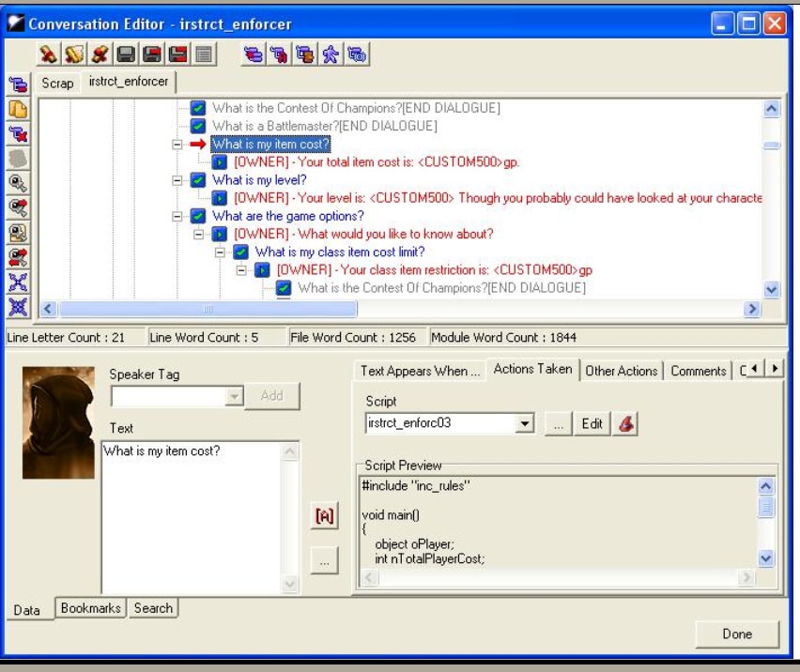This screenshot has height=672, width=800.
Task: Click the Edit script button
Action: point(592,423)
